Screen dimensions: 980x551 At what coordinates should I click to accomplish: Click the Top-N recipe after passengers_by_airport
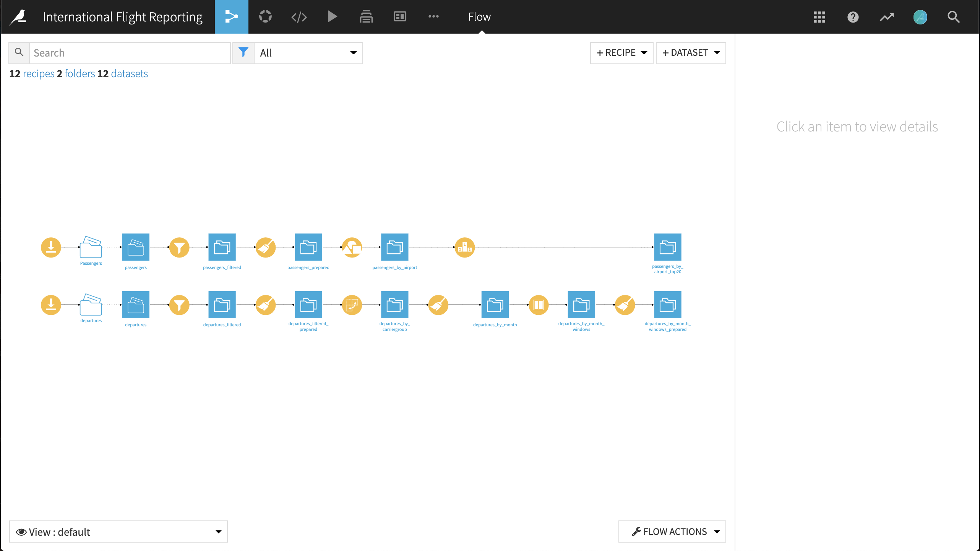464,247
